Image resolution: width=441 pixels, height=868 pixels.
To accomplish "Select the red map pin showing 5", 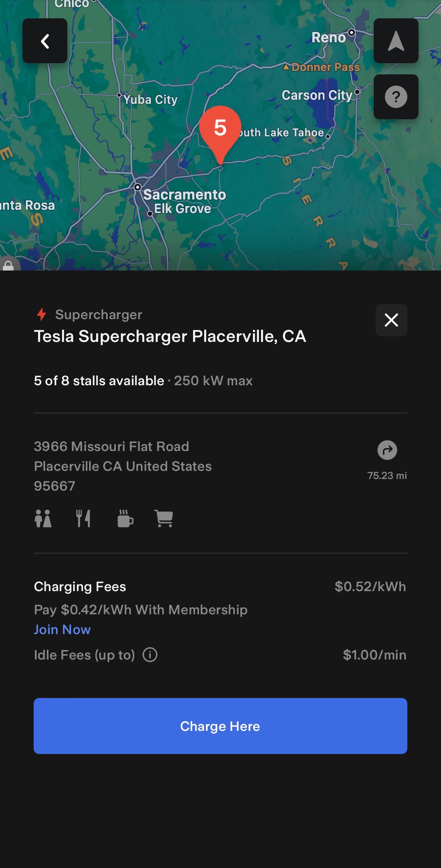I will pos(220,129).
